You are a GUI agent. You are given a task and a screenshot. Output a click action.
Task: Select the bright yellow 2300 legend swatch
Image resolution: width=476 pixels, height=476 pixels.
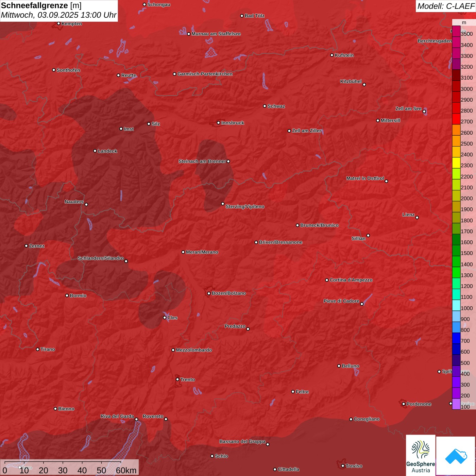[x=456, y=163]
